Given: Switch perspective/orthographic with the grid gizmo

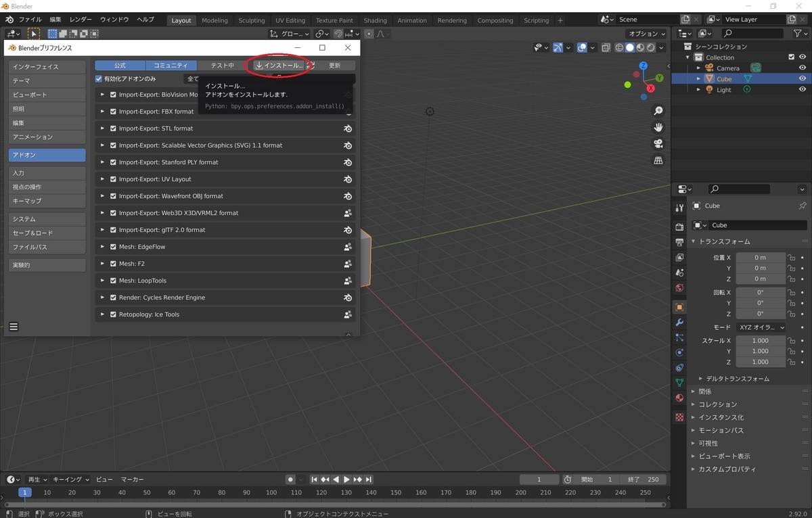Looking at the screenshot, I should (658, 160).
